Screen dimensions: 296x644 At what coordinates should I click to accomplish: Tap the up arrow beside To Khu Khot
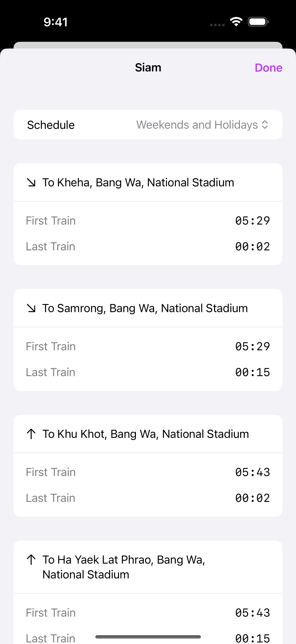click(31, 434)
